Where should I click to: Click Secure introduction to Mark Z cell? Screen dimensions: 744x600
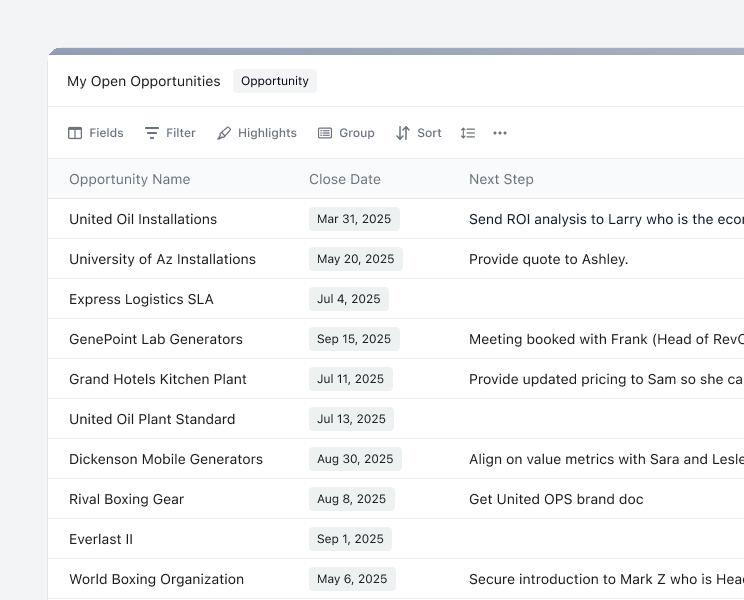click(606, 579)
